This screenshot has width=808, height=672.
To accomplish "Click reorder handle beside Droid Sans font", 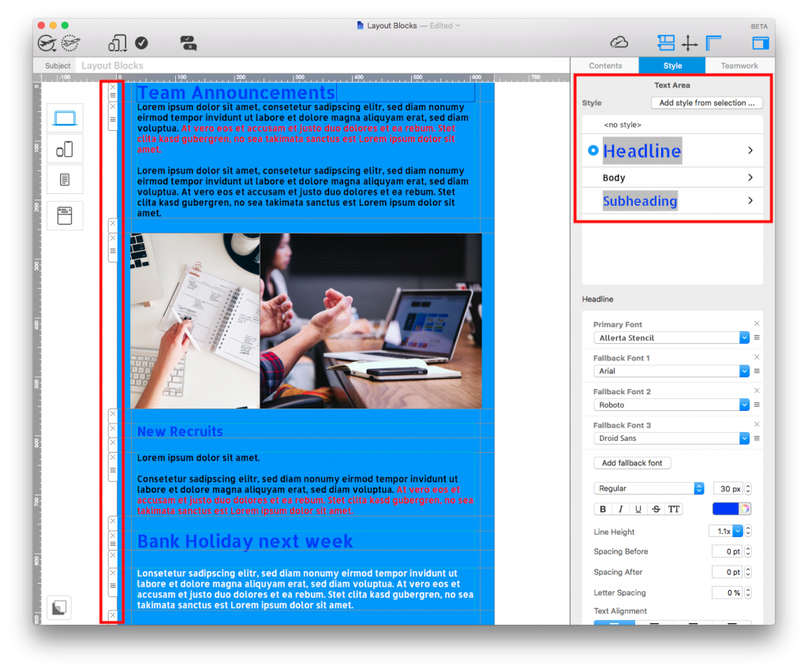I will coord(757,439).
